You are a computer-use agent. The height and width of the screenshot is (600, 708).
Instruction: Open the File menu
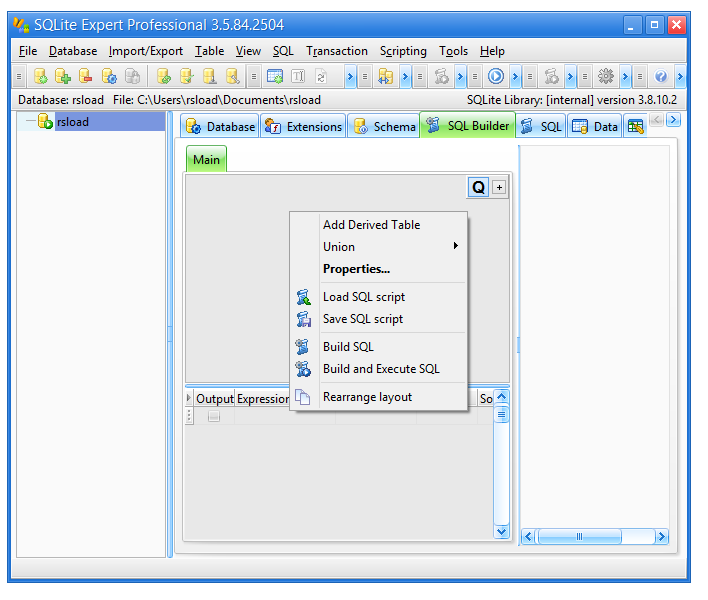pyautogui.click(x=28, y=51)
